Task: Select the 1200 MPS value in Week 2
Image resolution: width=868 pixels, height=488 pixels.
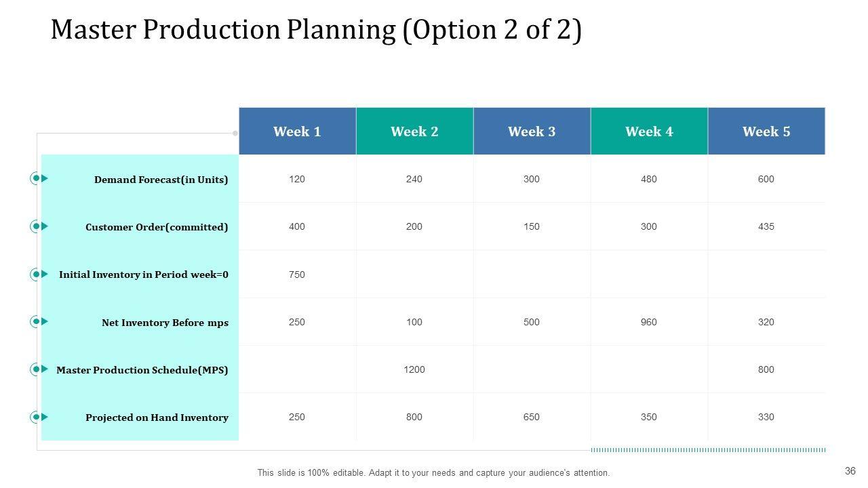Action: pos(414,369)
